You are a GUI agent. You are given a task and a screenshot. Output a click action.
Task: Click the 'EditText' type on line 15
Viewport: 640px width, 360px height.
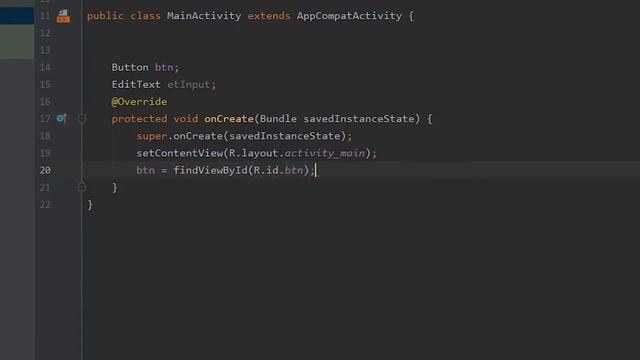(136, 84)
